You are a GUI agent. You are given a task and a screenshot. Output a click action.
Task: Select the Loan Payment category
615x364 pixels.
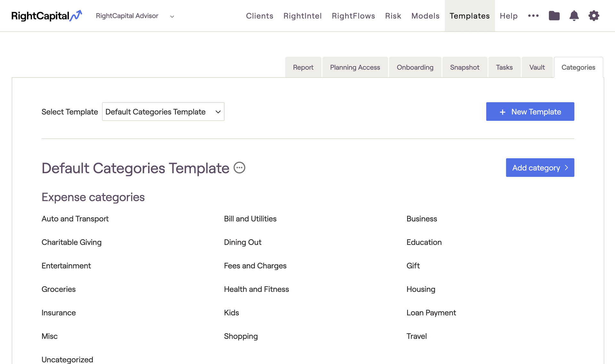click(x=431, y=313)
